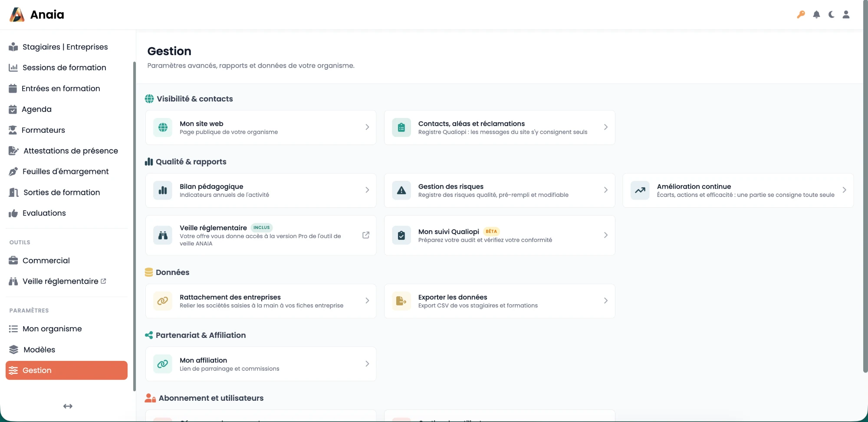Click trend arrow icon on Amélioration continue

click(x=640, y=190)
